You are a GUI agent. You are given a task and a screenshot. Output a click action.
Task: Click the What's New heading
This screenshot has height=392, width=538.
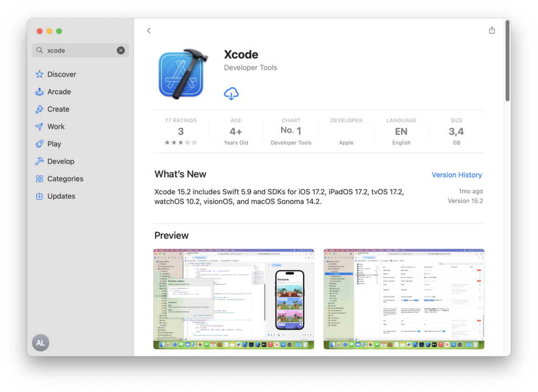[180, 174]
